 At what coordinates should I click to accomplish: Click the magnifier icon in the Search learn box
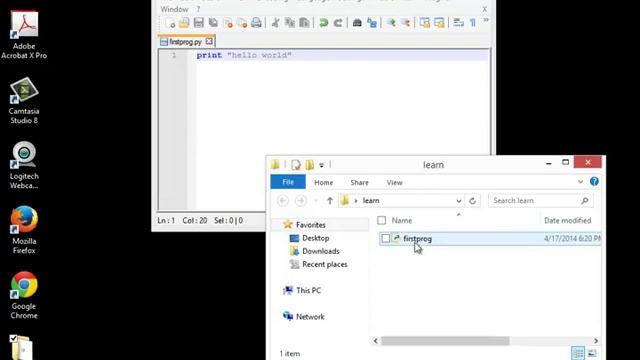(584, 200)
